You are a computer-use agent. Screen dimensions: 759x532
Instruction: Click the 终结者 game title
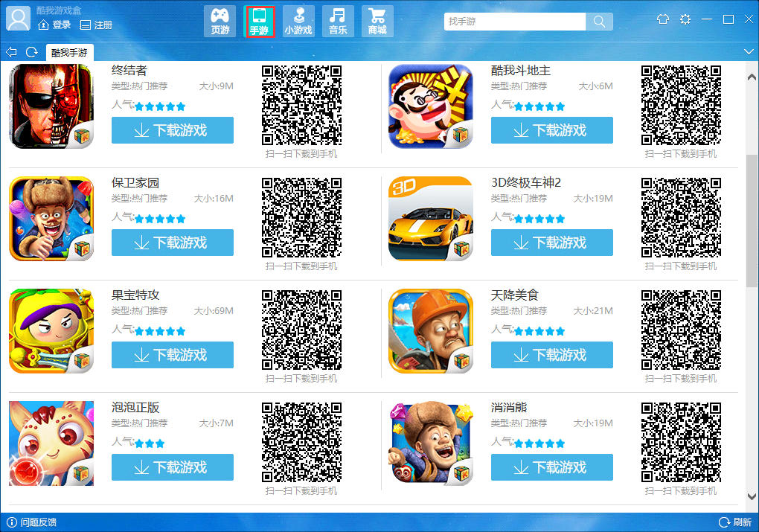point(129,70)
